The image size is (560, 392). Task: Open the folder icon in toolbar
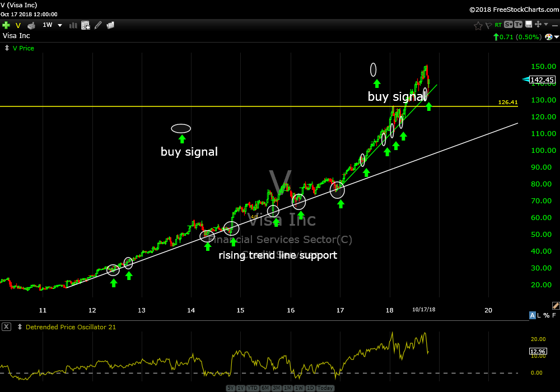110,25
